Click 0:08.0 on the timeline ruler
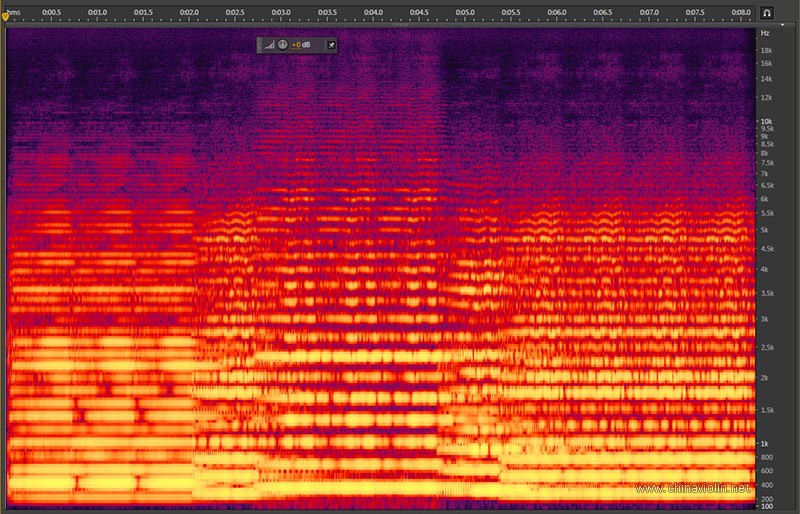 coord(740,11)
